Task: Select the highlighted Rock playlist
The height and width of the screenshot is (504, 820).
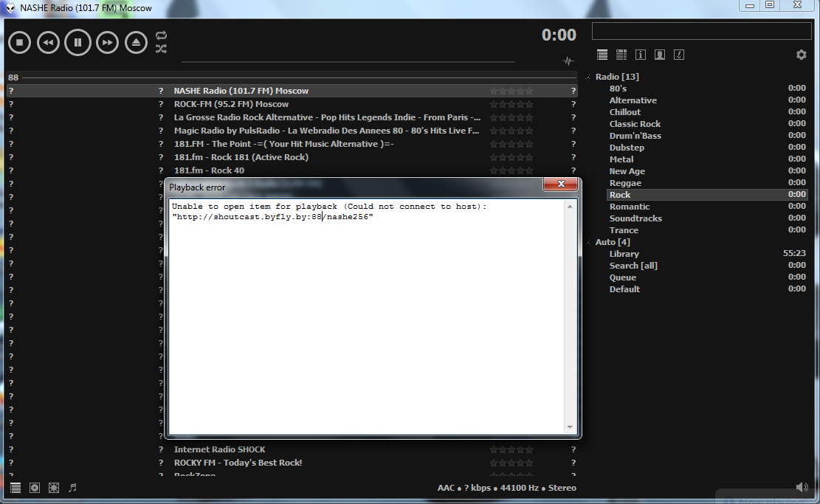Action: coord(707,195)
